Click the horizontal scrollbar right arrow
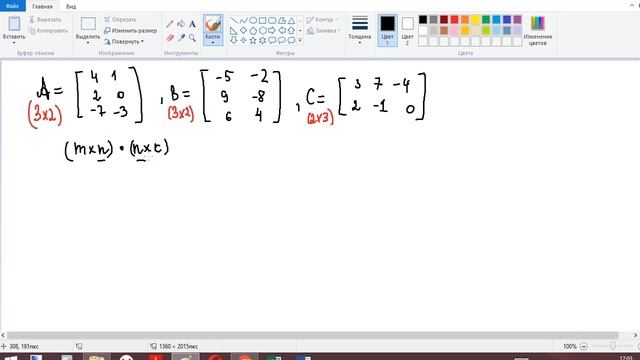Screen dimensions: 640x360 (636, 336)
